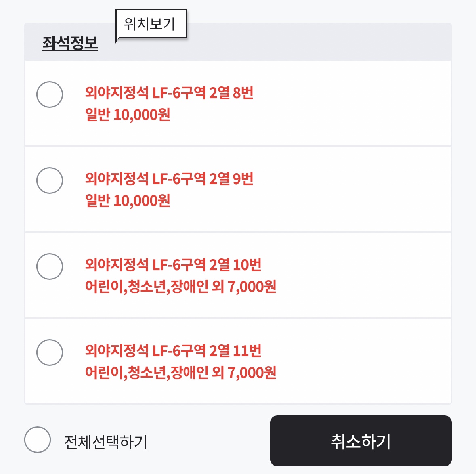Click the text 외야지정석 LF-6구역 2열 8번

click(x=169, y=93)
